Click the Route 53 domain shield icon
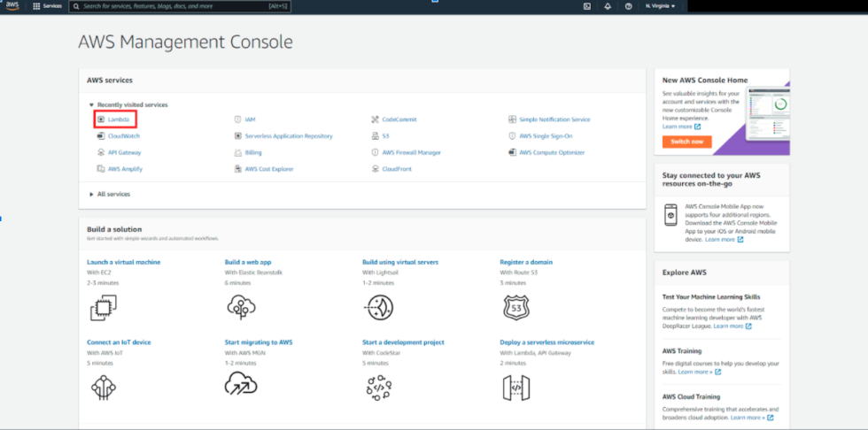Screen dimensions: 868x430 click(515, 307)
